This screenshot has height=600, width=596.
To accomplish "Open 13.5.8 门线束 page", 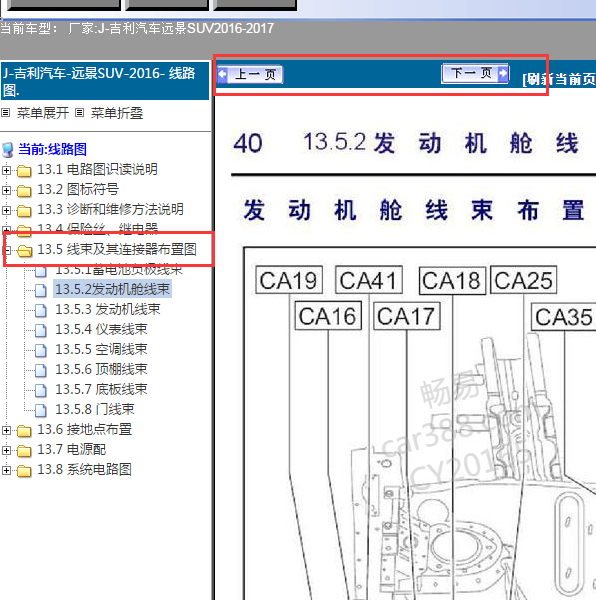I will [x=94, y=409].
